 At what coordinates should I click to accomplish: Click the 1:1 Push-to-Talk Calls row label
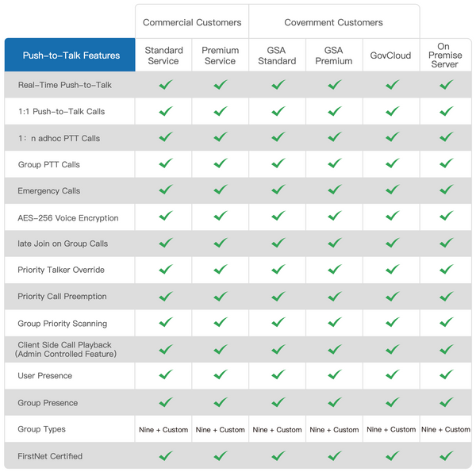(62, 111)
